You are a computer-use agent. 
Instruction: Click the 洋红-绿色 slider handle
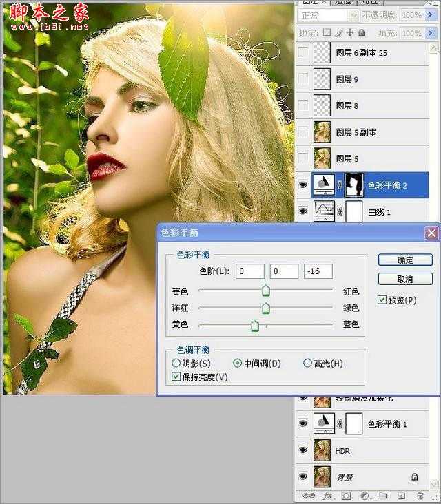click(x=266, y=308)
